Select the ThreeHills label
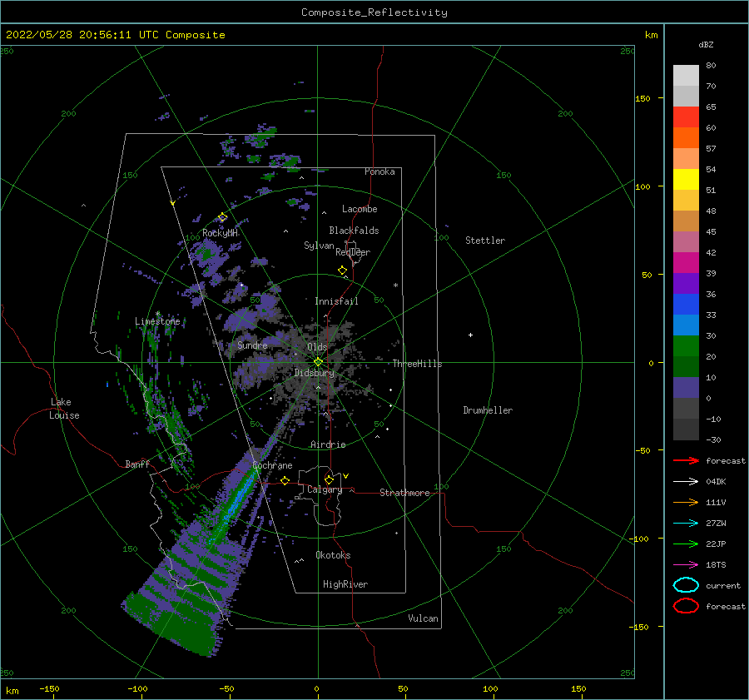Image resolution: width=749 pixels, height=700 pixels. coord(418,364)
